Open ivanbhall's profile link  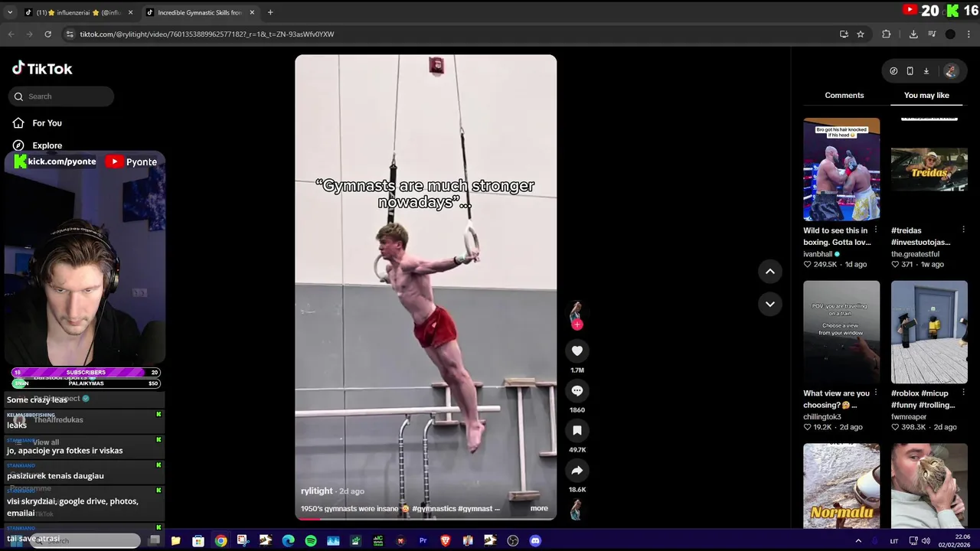click(x=818, y=254)
